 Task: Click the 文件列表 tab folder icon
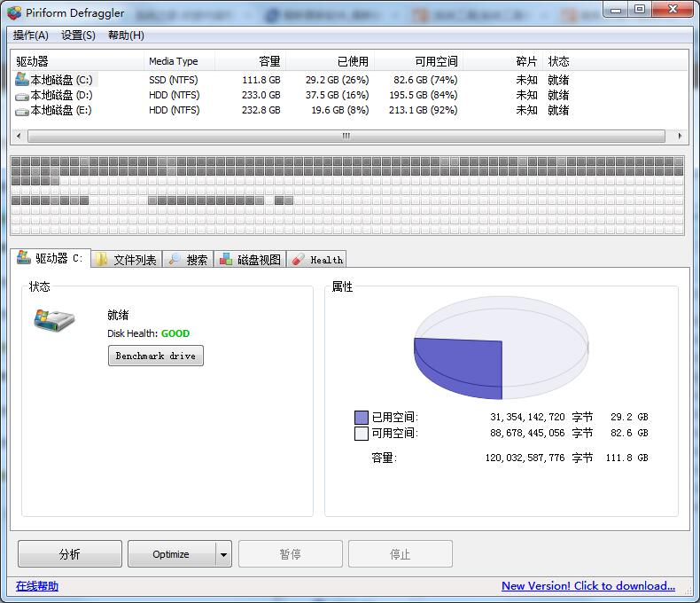(102, 260)
